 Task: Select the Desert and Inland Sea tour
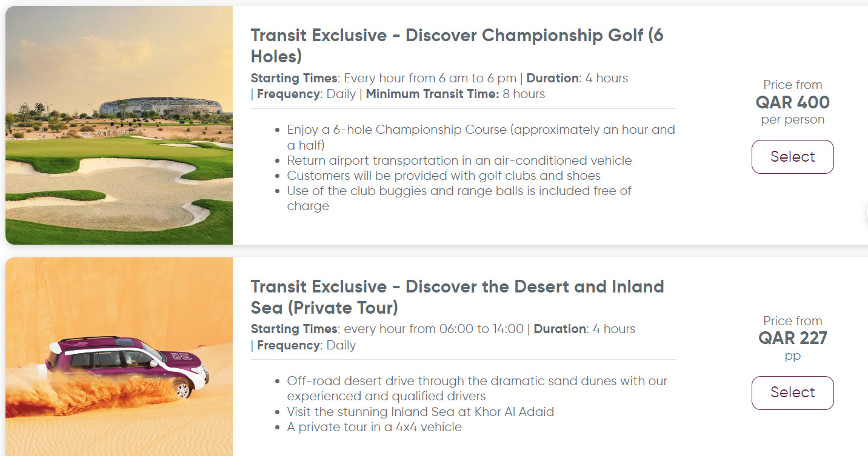(792, 392)
